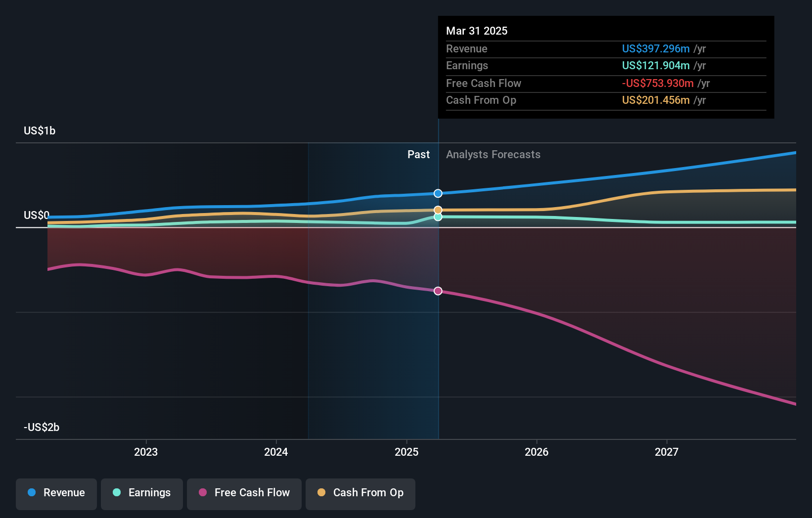Click the Revenue row label in tooltip
Viewport: 812px width, 518px height.
(x=466, y=48)
